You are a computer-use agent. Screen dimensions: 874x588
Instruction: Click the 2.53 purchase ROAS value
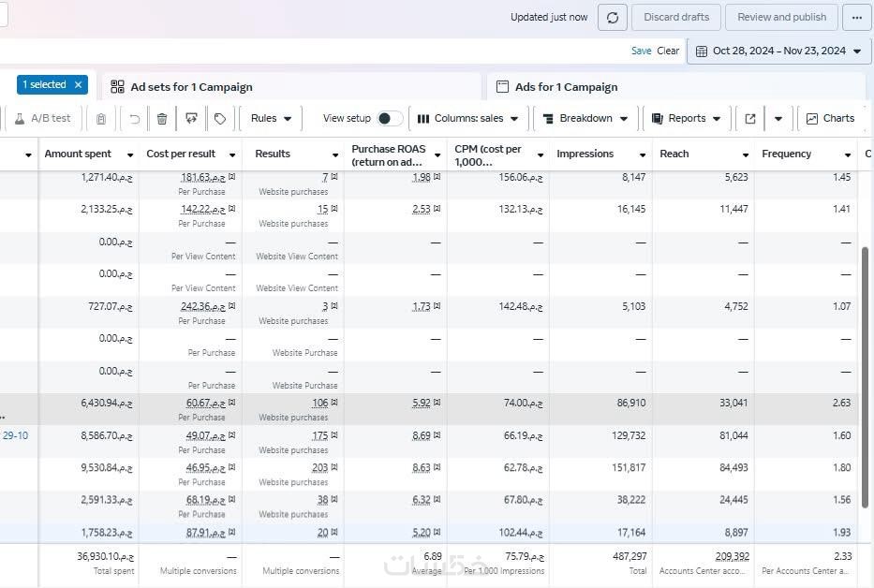click(422, 209)
